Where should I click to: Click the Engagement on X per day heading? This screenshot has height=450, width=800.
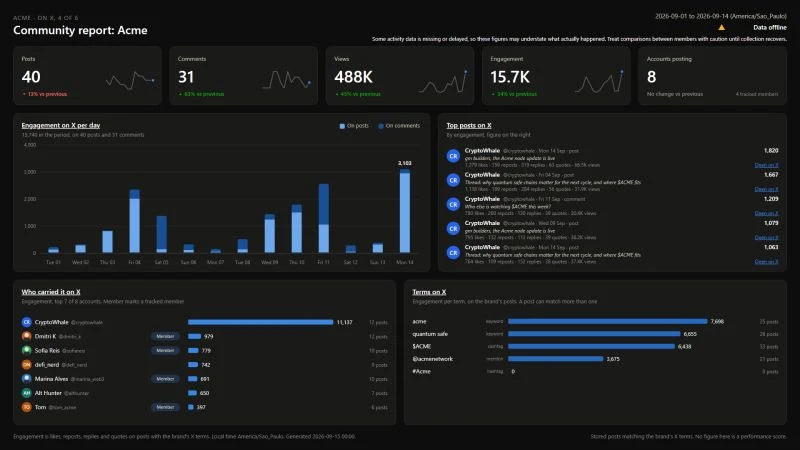pyautogui.click(x=61, y=126)
